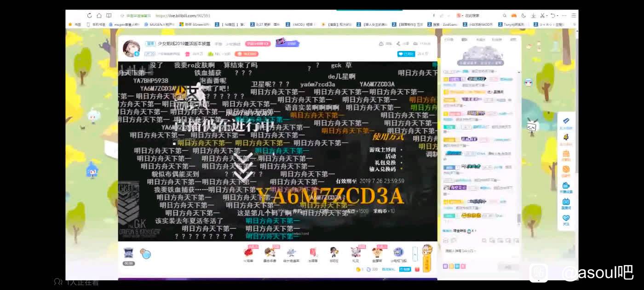
Task: Click the blue recharge button
Action: click(405, 269)
